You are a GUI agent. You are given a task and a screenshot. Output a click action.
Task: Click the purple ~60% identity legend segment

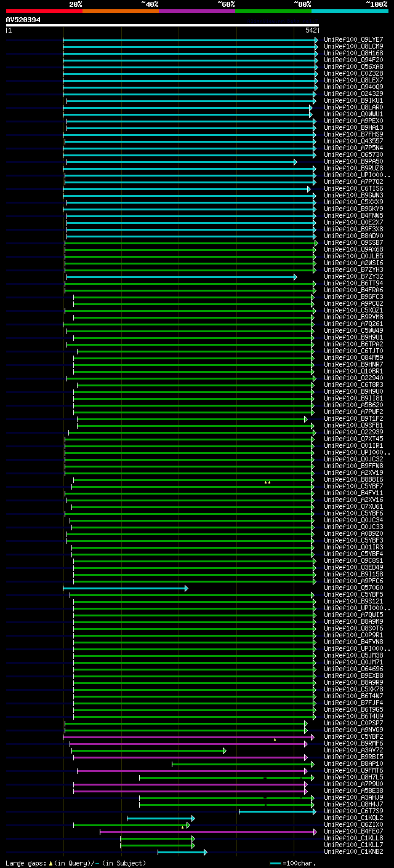(197, 10)
